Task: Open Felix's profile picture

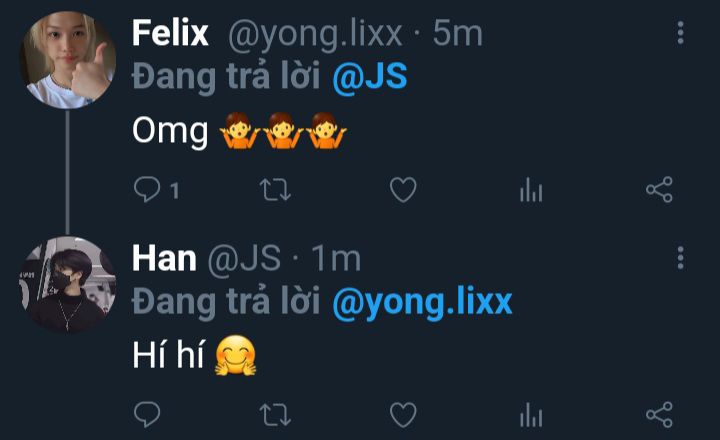Action: [68, 60]
